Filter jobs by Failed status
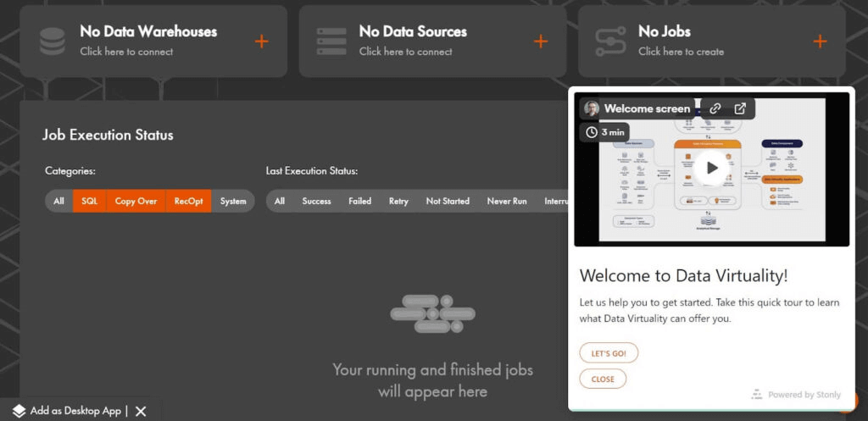Image resolution: width=868 pixels, height=421 pixels. (359, 201)
